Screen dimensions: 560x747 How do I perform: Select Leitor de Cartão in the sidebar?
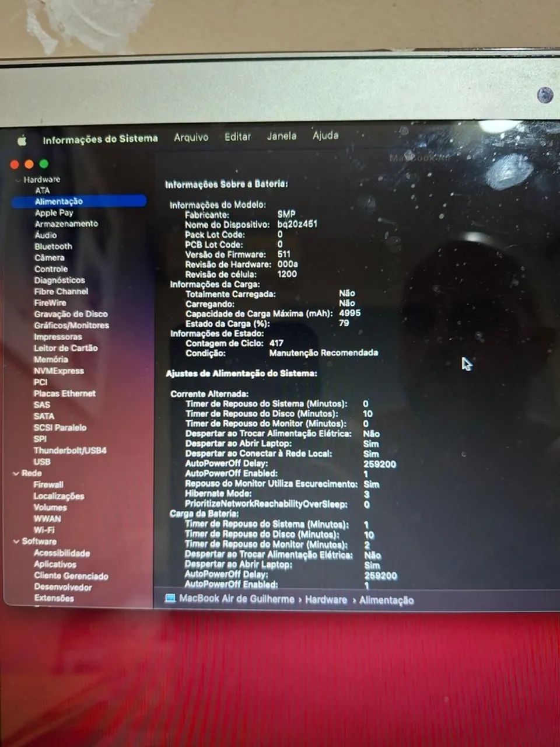(x=65, y=348)
